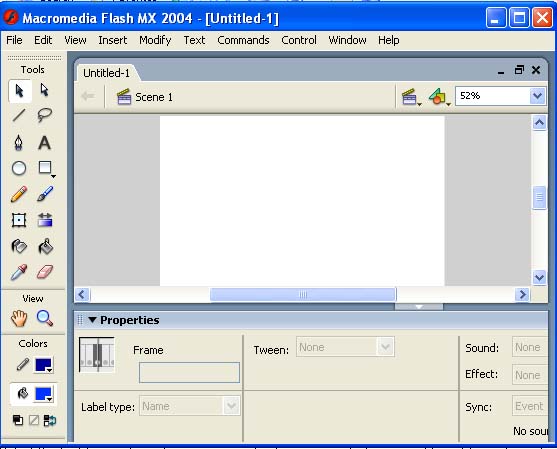Set black and white default colors
Image resolution: width=557 pixels, height=449 pixels.
(x=18, y=420)
